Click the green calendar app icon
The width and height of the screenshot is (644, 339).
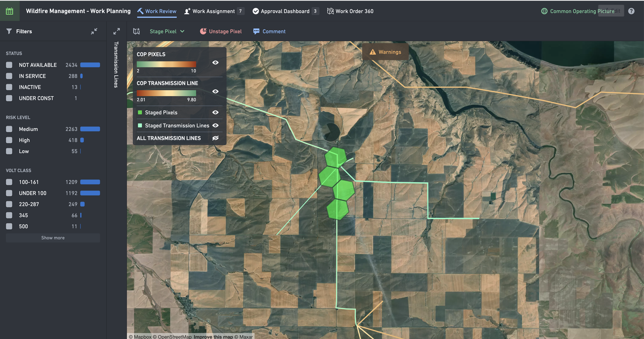[x=9, y=11]
